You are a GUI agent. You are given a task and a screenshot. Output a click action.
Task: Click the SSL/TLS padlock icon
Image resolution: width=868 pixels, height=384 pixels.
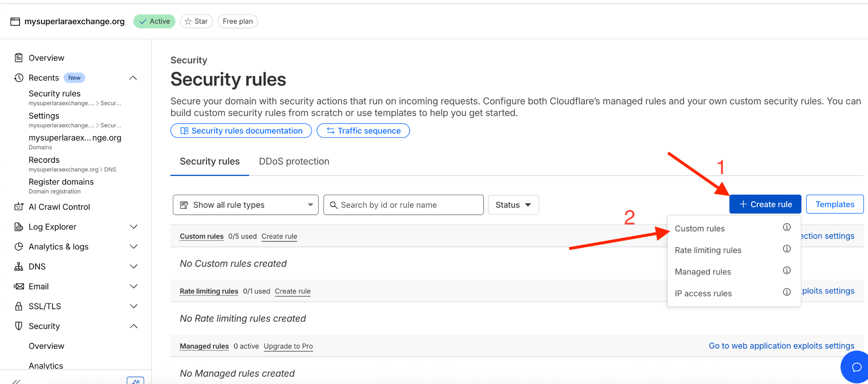[19, 306]
